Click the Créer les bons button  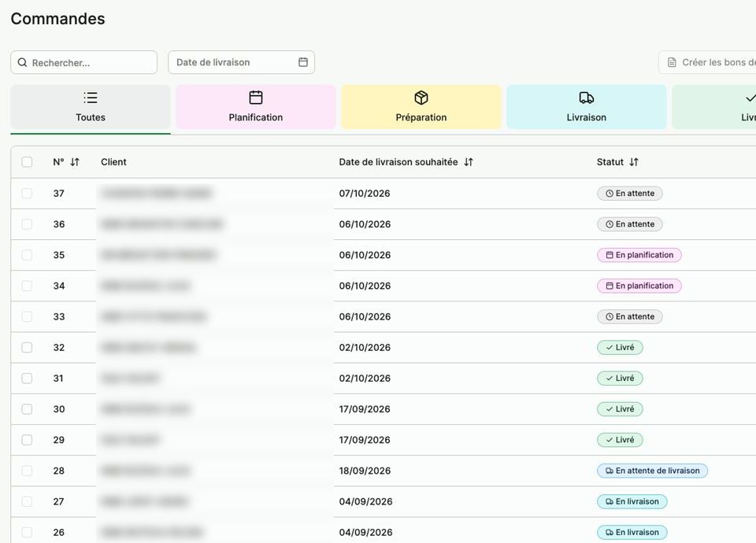point(707,62)
